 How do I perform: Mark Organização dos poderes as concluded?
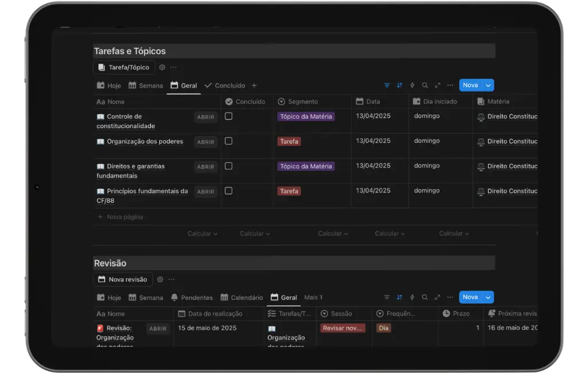(229, 141)
